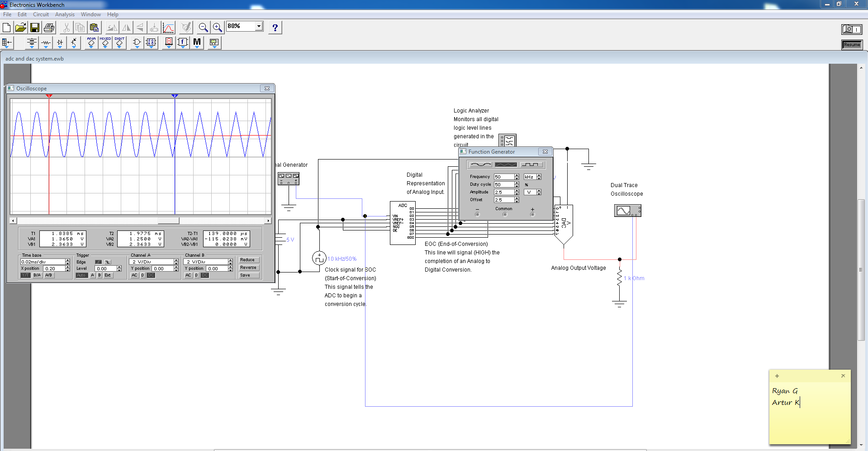868x451 pixels.
Task: Open the Diodes parts bin
Action: pos(60,43)
